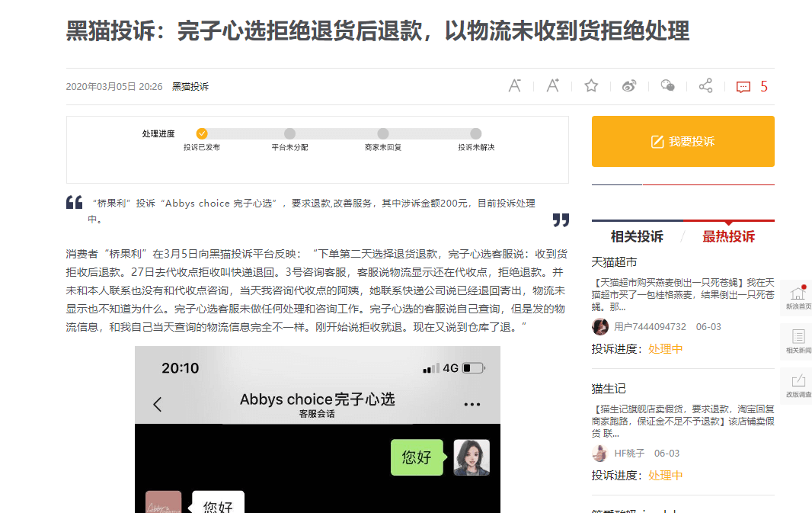
Task: Share article via WeChat icon
Action: tap(667, 86)
